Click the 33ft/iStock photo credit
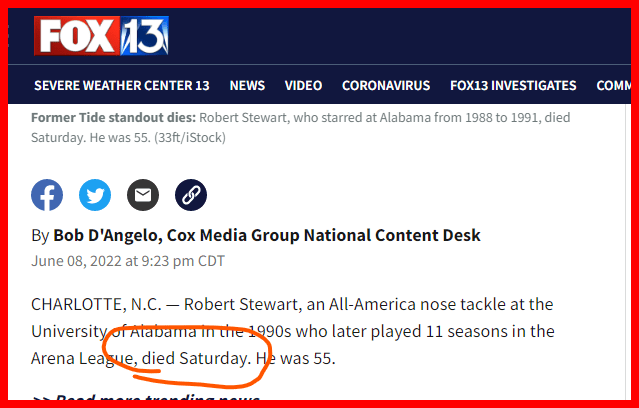 [185, 137]
